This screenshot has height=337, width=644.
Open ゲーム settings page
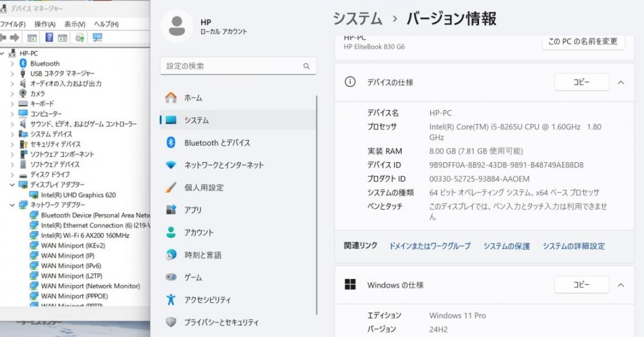click(x=238, y=277)
